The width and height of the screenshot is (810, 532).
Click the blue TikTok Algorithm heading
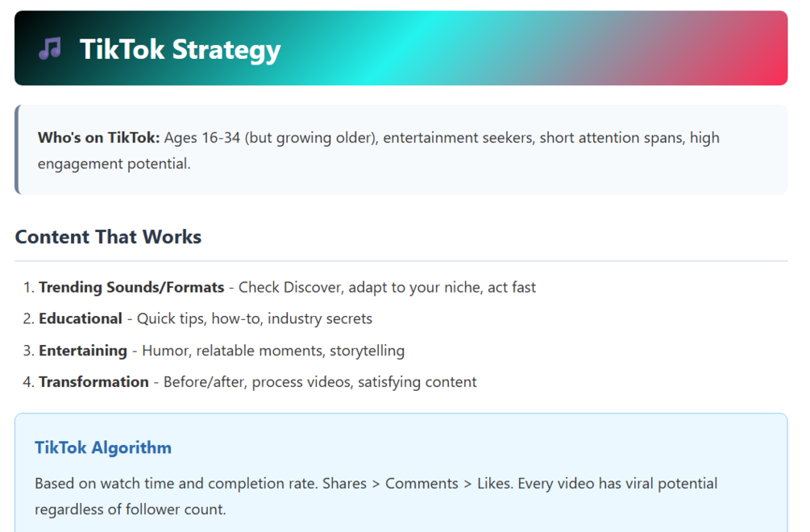103,448
